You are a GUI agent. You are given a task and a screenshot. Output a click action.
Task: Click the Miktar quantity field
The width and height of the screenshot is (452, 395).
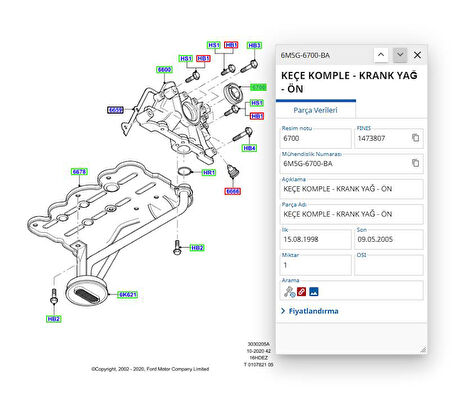[315, 265]
